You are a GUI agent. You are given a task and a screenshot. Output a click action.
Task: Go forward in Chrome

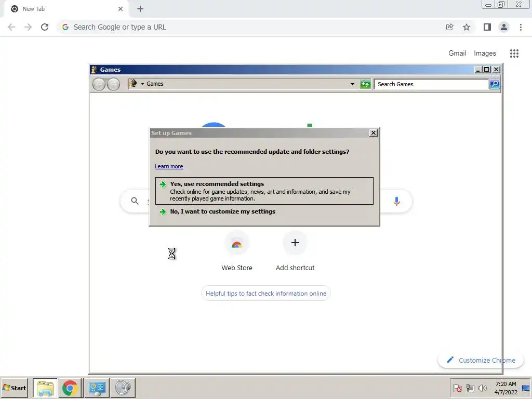28,27
